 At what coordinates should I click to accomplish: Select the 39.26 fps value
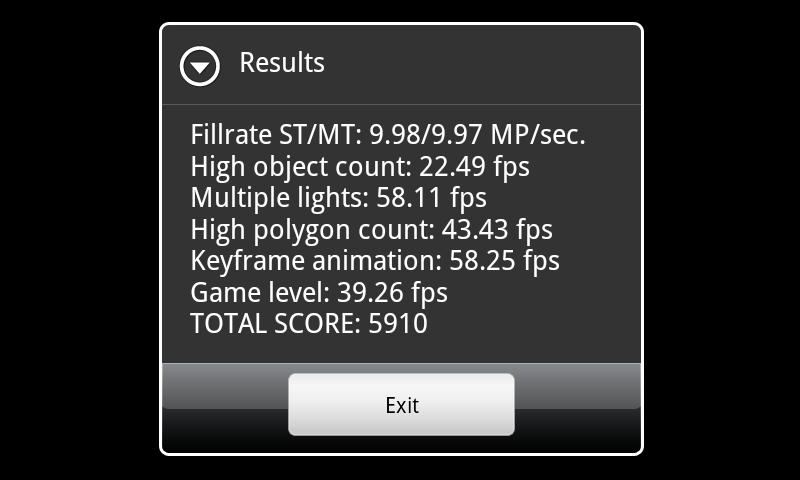[x=392, y=293]
